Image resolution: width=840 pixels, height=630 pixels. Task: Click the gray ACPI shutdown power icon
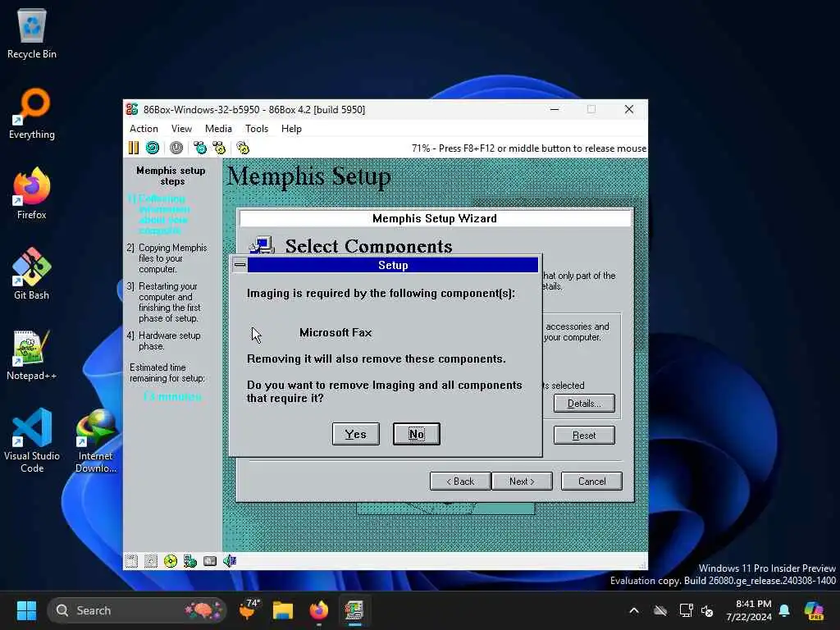[x=176, y=148]
